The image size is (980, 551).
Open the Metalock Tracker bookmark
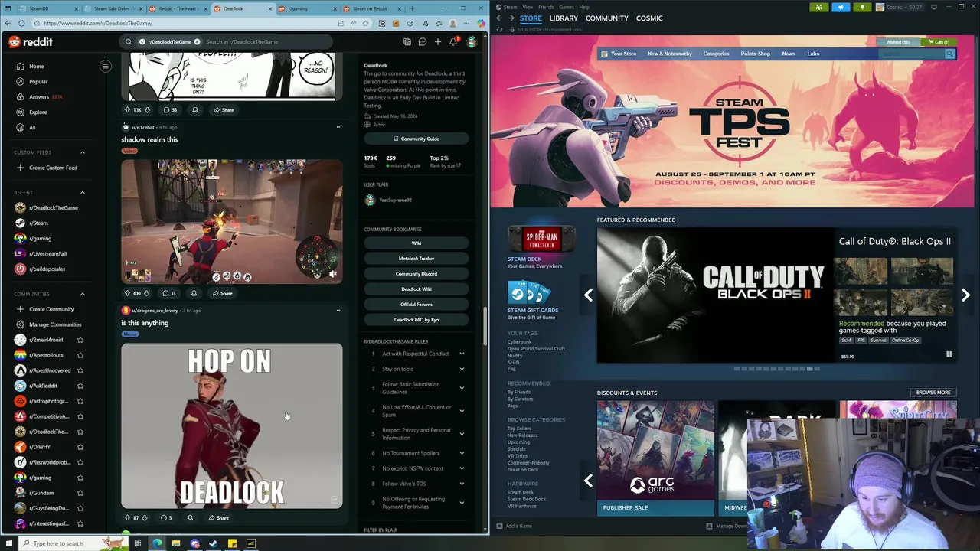click(416, 259)
